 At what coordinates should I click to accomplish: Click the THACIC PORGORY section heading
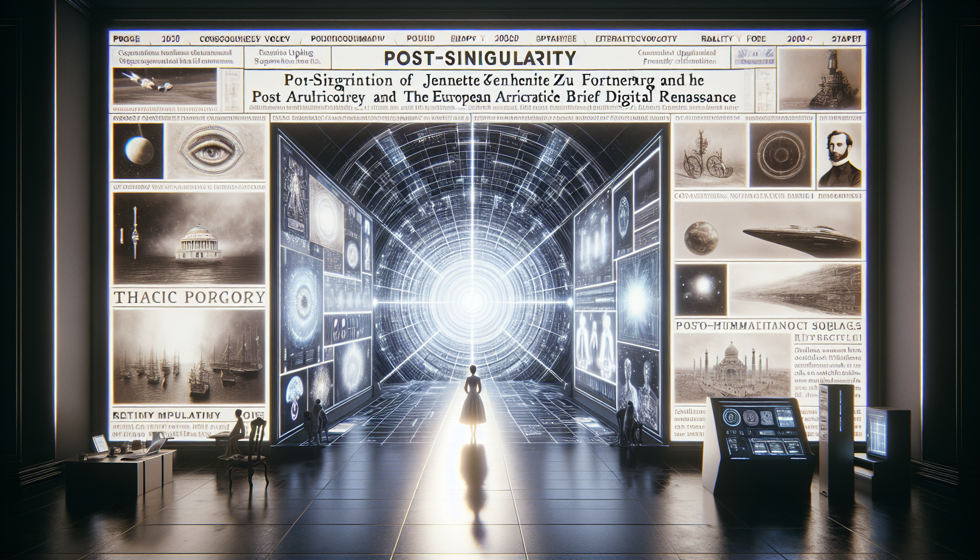pos(189,297)
